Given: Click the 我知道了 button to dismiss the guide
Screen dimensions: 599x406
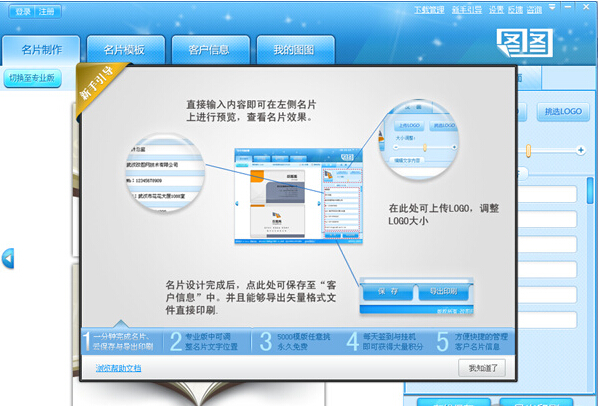Looking at the screenshot, I should (482, 368).
